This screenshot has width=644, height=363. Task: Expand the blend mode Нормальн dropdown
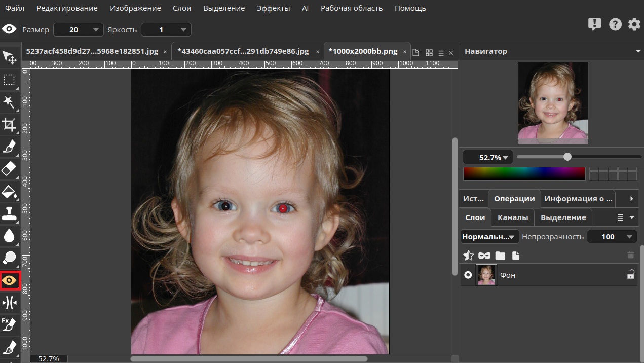[489, 236]
